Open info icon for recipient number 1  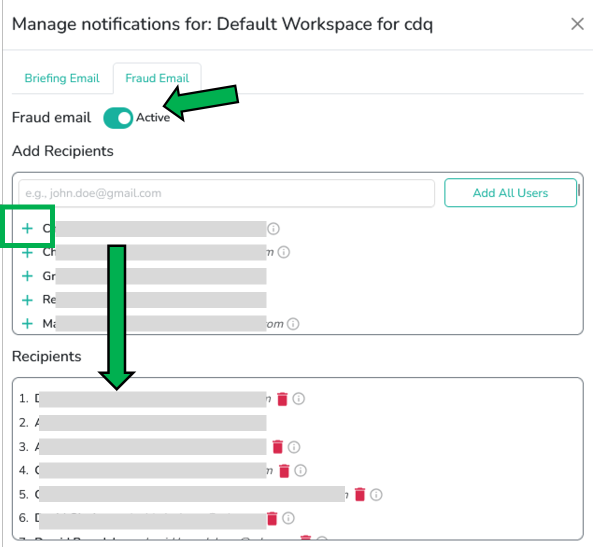[x=298, y=399]
